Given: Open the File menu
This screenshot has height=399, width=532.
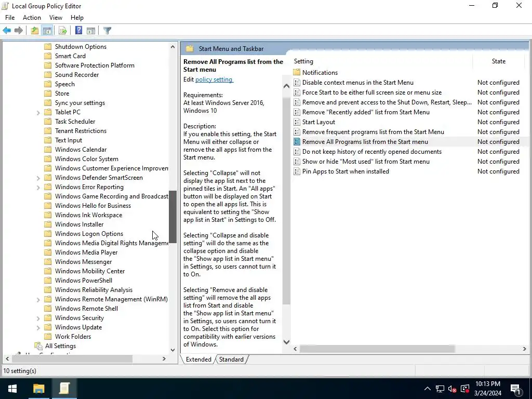Looking at the screenshot, I should 10,18.
